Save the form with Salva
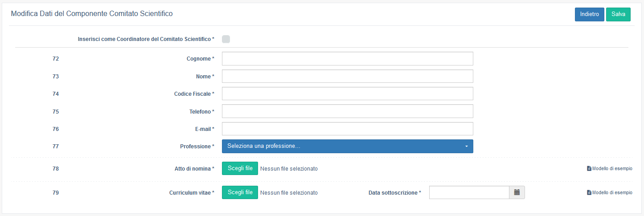The height and width of the screenshot is (216, 644). click(618, 14)
